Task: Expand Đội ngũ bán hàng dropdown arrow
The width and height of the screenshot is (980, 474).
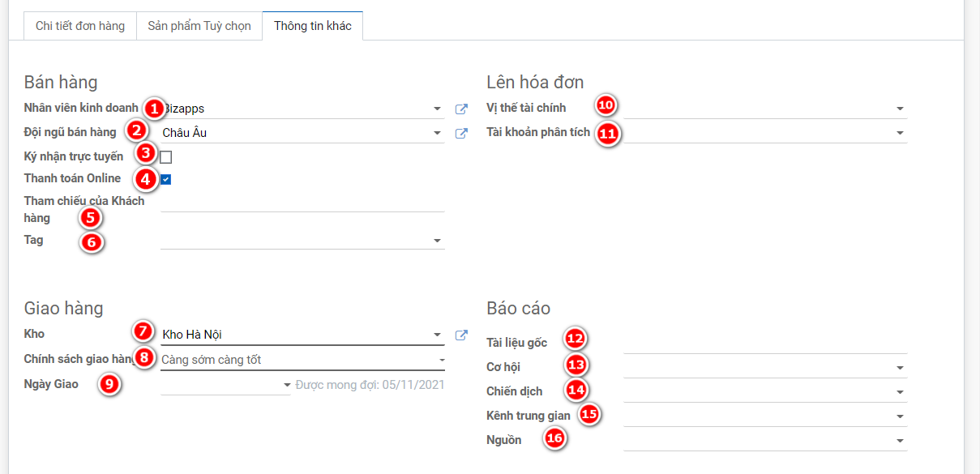Action: coord(438,133)
